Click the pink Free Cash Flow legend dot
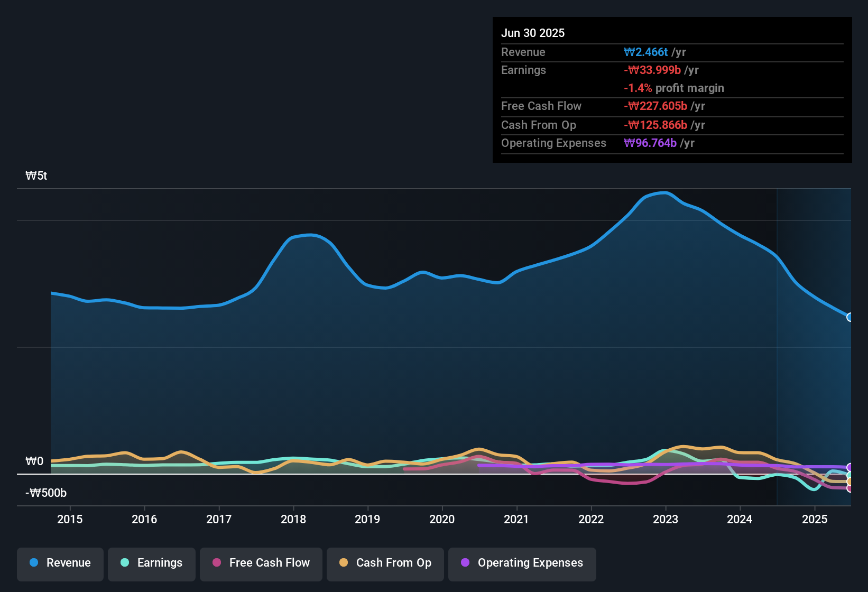This screenshot has height=592, width=868. (x=216, y=563)
